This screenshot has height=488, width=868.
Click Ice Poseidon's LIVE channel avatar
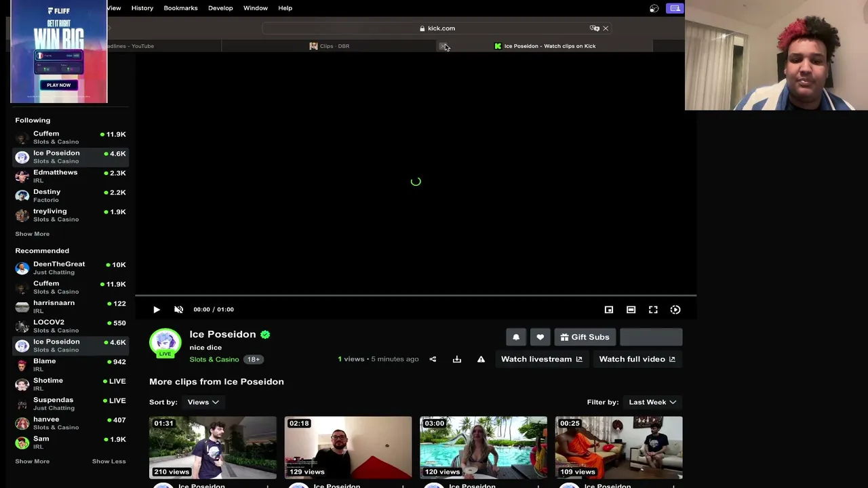click(x=165, y=343)
